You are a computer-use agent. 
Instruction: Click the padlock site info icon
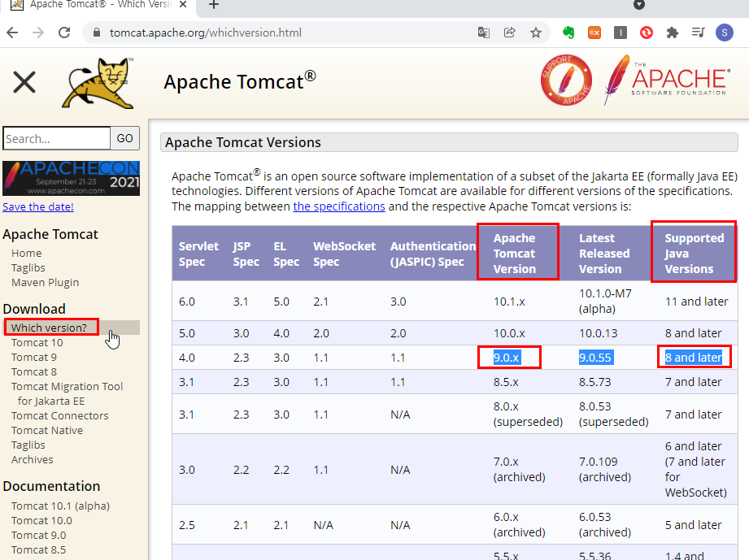(x=97, y=33)
